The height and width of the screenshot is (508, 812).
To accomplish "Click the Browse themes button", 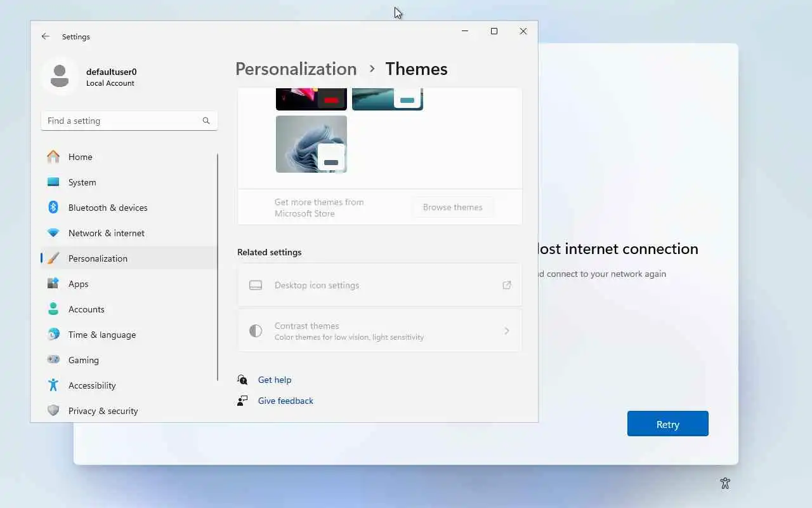I will click(453, 207).
